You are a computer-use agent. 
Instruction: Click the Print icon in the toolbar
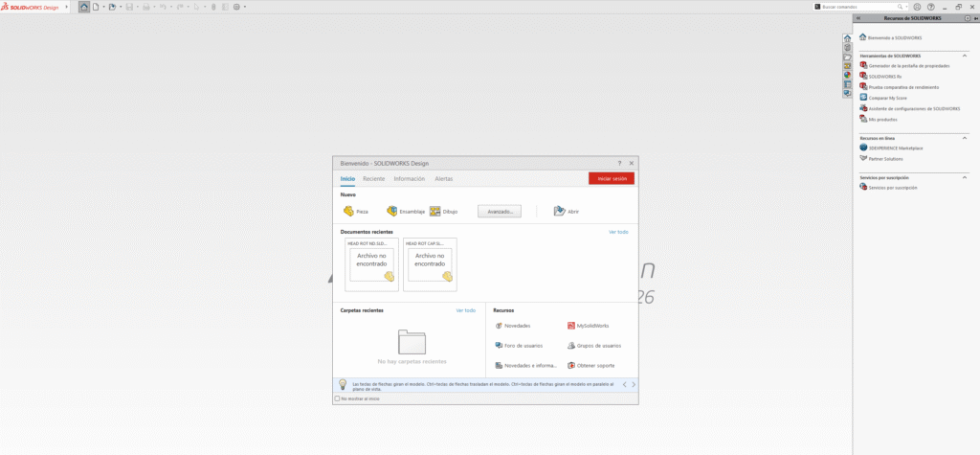pos(146,7)
